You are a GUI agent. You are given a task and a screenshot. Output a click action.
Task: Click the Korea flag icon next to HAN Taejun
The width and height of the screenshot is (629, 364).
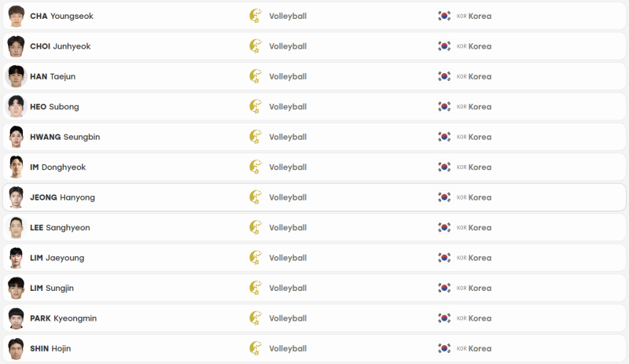pos(444,76)
